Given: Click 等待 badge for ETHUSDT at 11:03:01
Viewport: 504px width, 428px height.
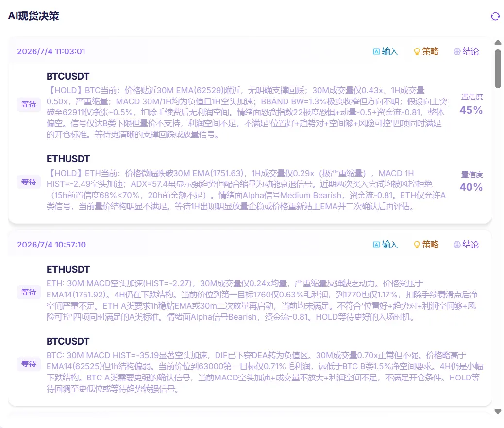Looking at the screenshot, I should [29, 182].
